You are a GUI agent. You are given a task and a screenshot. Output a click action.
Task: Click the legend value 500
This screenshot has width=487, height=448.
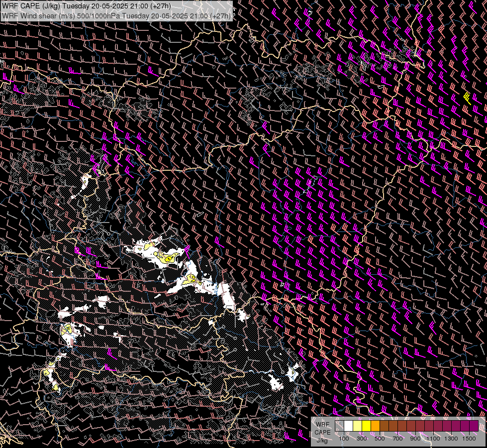(x=380, y=439)
